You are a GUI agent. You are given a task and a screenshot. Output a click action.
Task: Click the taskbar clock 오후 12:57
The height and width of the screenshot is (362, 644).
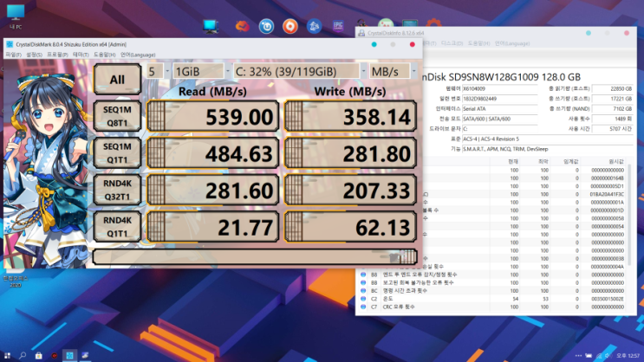pyautogui.click(x=628, y=356)
